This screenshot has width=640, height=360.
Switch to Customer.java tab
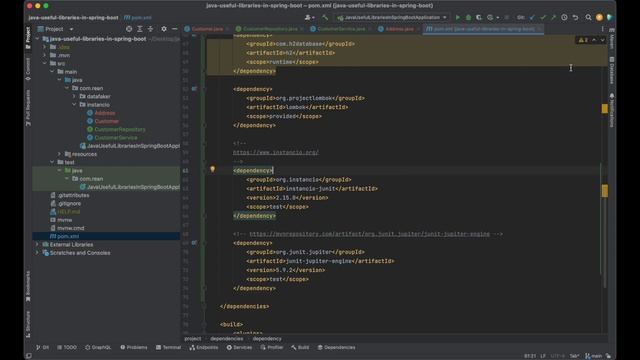pyautogui.click(x=207, y=29)
